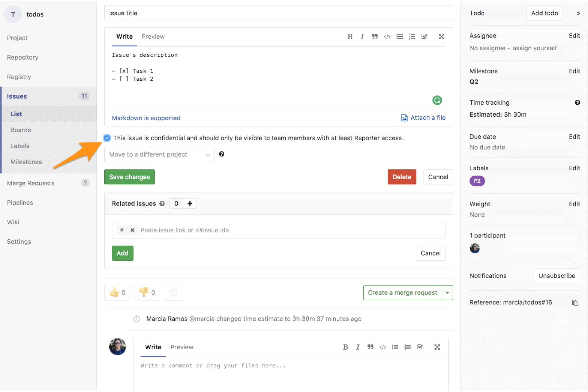The width and height of the screenshot is (588, 392).
Task: Give a thumbs down reaction
Action: coord(147,293)
